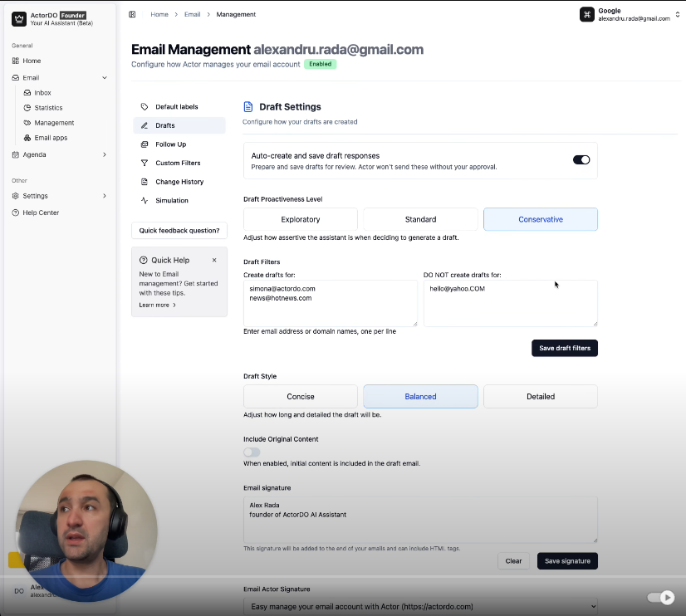Click Save draft filters button
This screenshot has width=686, height=616.
tap(565, 348)
